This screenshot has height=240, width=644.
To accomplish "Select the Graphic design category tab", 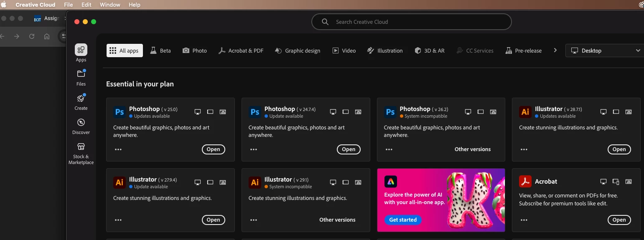I will pyautogui.click(x=298, y=51).
